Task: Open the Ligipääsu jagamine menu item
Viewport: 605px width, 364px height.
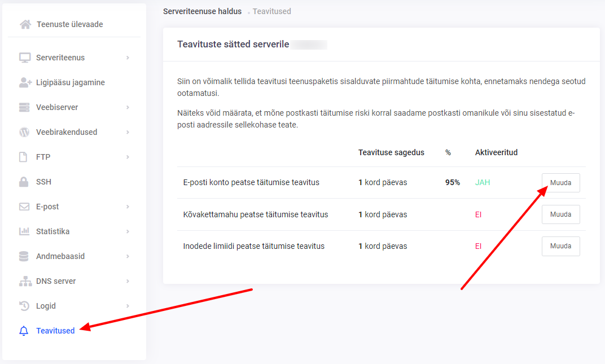Action: (71, 82)
